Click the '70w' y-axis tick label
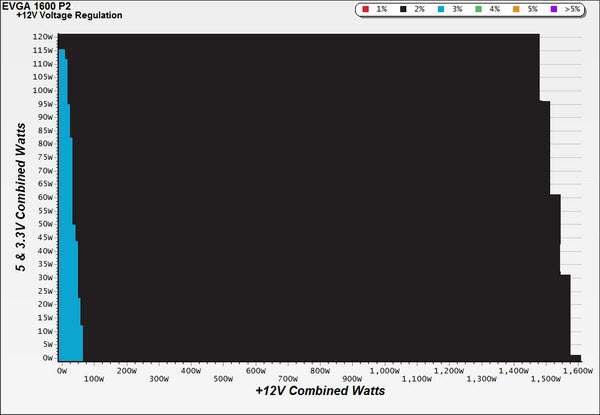Image resolution: width=600 pixels, height=415 pixels. (x=44, y=171)
